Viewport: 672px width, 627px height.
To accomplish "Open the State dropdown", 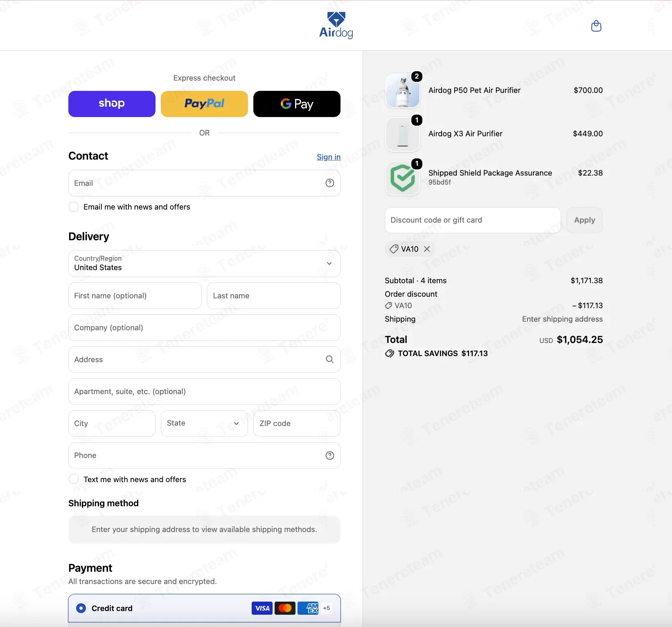I will point(204,423).
